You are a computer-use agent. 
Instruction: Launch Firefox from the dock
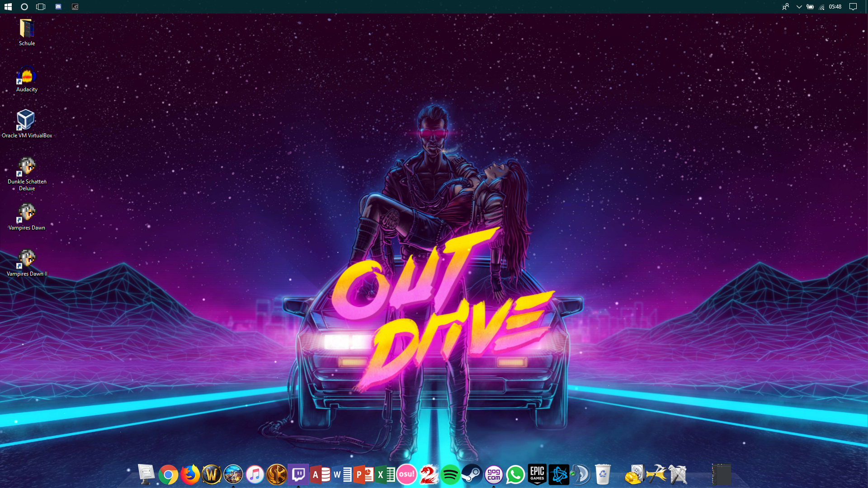190,475
